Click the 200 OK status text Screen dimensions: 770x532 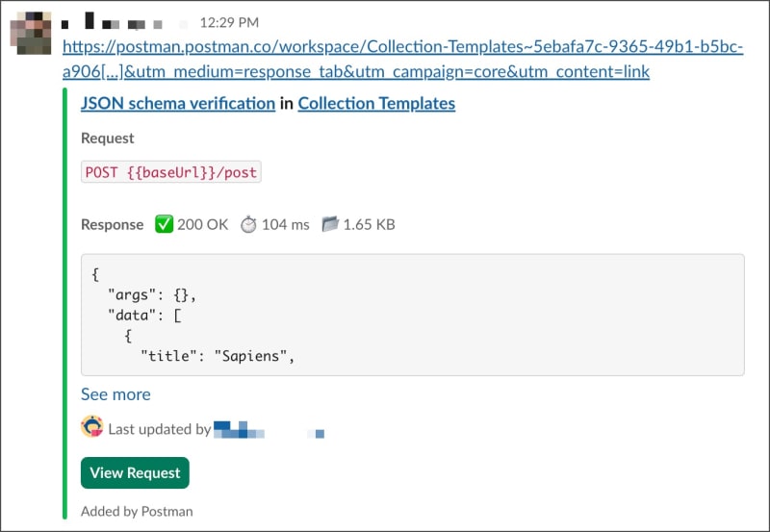pyautogui.click(x=202, y=224)
